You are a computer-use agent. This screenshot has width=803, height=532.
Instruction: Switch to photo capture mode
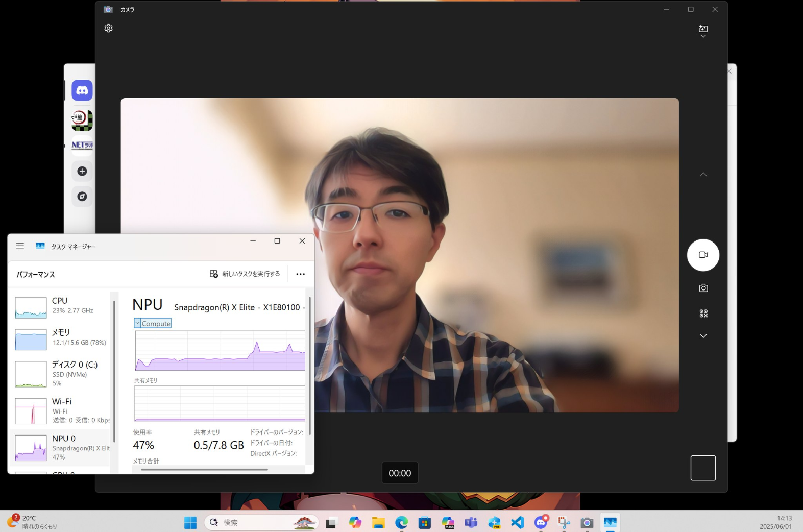click(703, 288)
